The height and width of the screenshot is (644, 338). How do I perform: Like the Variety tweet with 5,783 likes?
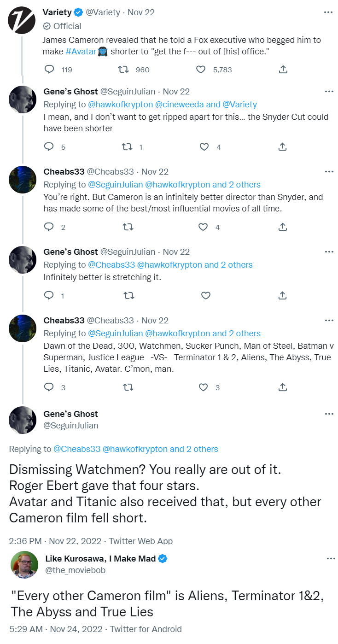point(201,70)
